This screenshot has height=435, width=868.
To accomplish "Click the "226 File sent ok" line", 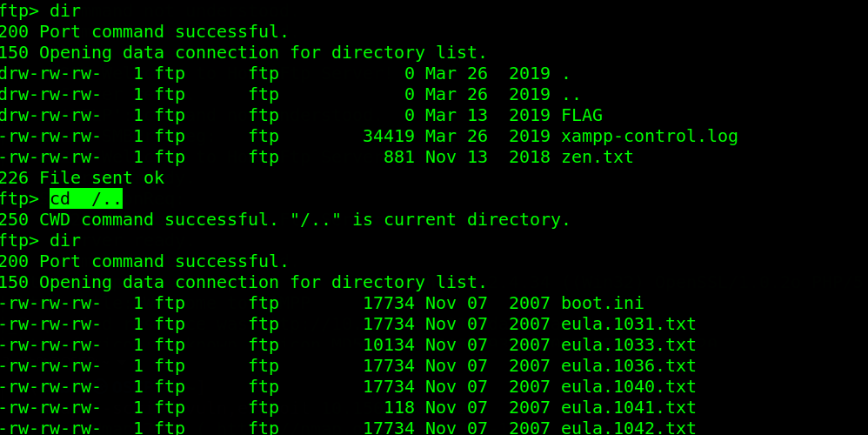I will click(x=82, y=177).
